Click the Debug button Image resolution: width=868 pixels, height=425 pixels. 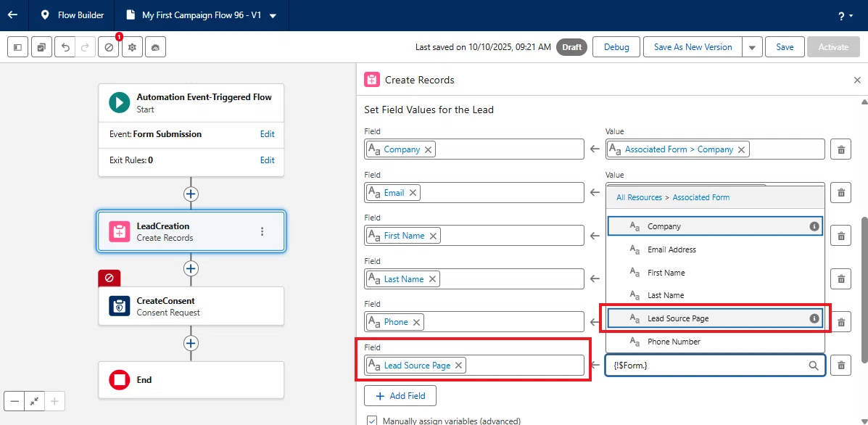[x=616, y=47]
